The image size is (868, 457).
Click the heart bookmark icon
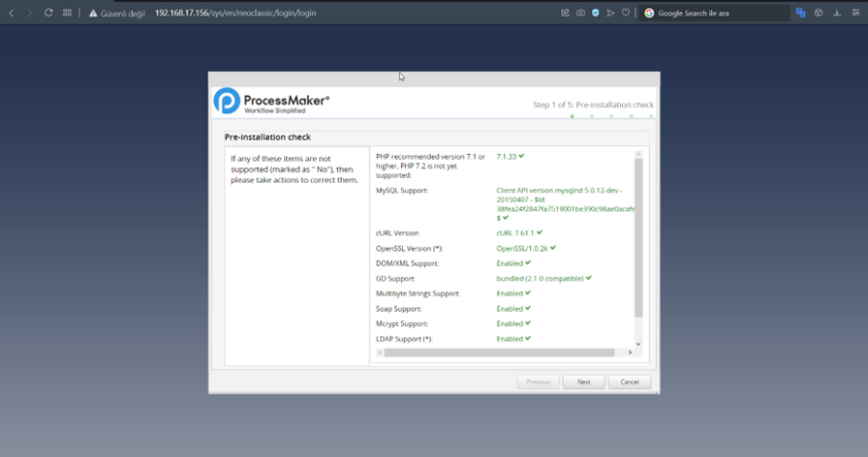coord(625,13)
